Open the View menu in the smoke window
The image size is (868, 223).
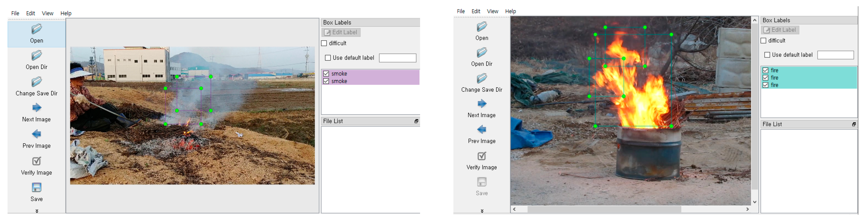48,14
